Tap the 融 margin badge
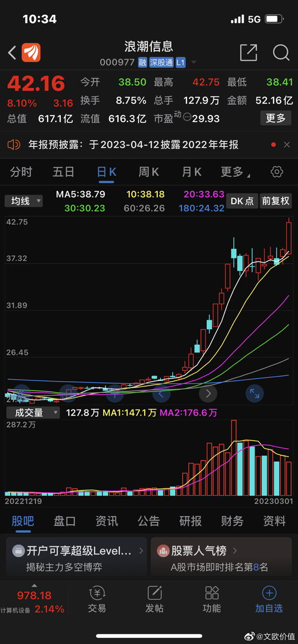The width and height of the screenshot is (298, 644). (x=142, y=62)
